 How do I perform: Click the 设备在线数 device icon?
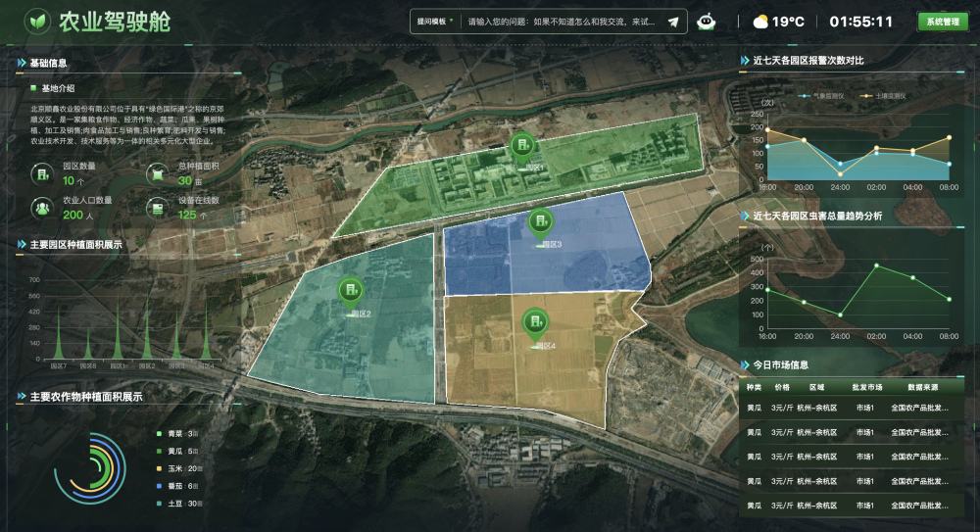159,208
